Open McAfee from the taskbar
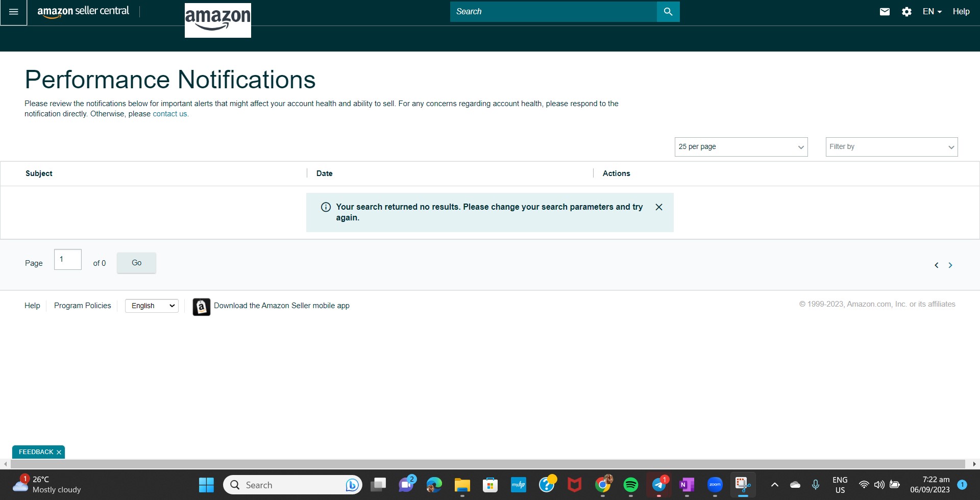The height and width of the screenshot is (500, 980). [x=575, y=485]
